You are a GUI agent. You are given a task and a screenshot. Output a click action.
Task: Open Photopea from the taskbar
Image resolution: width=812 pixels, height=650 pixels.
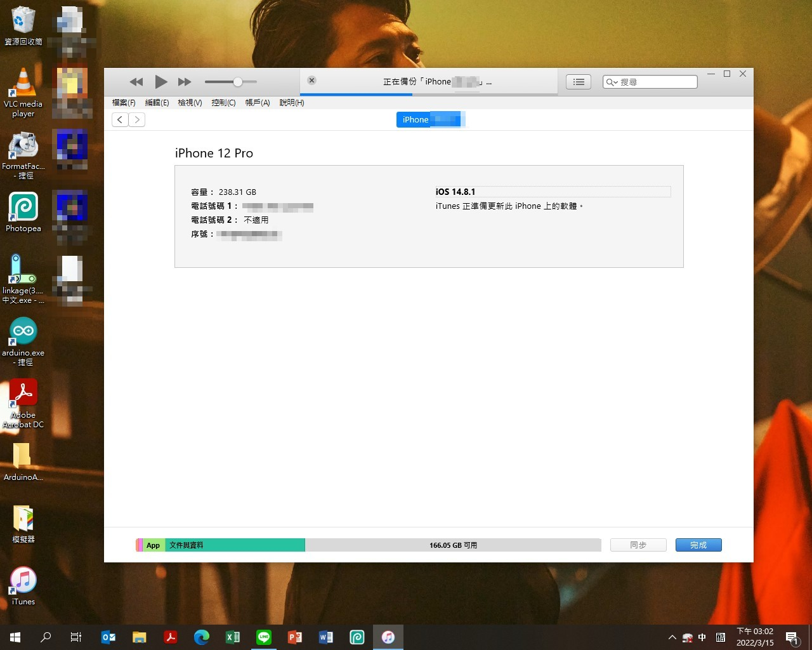pos(357,637)
